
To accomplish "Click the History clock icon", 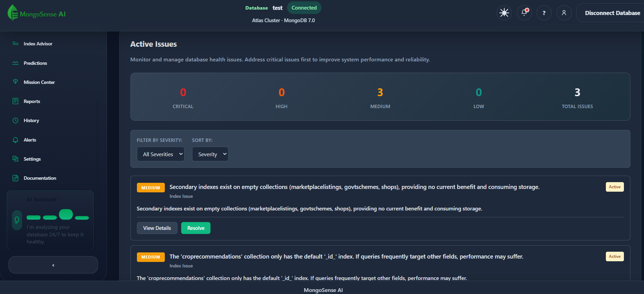I will coord(15,120).
